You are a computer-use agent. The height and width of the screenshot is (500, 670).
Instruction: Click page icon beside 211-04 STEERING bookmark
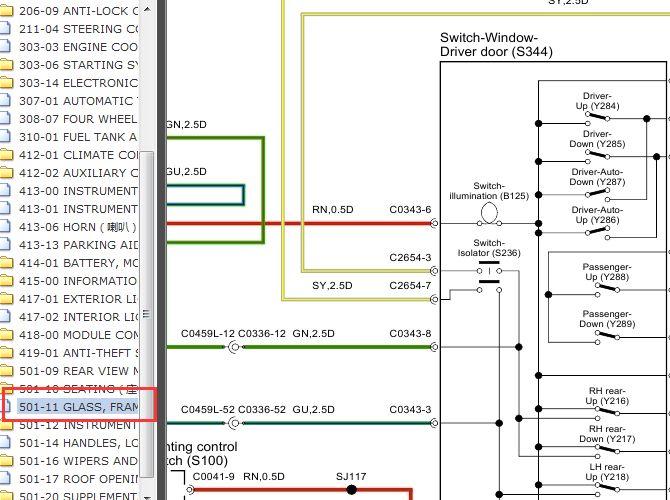click(5, 29)
